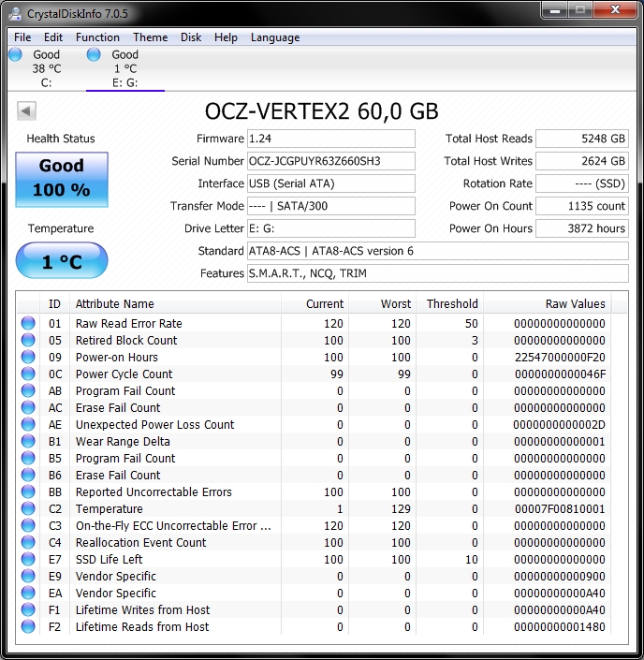Click the OCZ-VERTEX2 60,0 GB disk title
Viewport: 644px width, 660px height.
tap(322, 111)
